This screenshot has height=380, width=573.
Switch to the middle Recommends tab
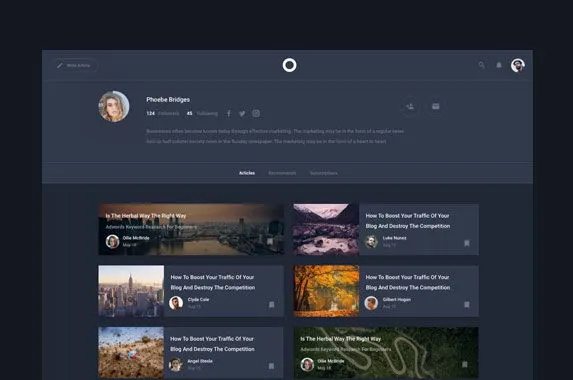(282, 173)
